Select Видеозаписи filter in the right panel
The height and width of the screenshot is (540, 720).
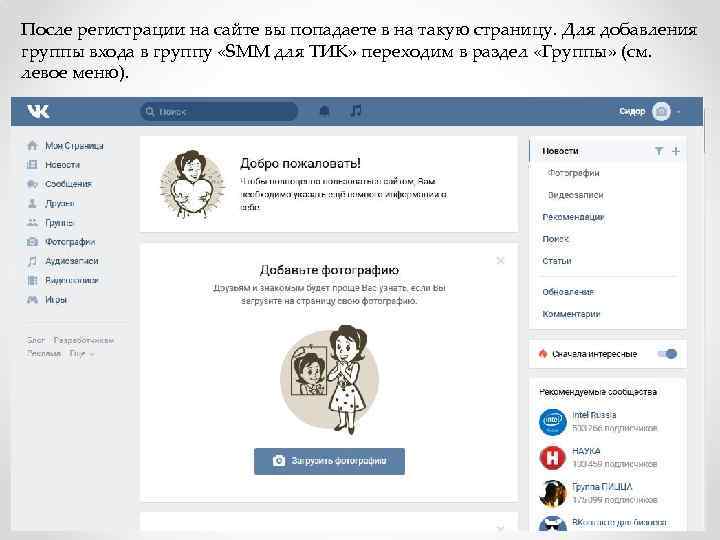575,195
